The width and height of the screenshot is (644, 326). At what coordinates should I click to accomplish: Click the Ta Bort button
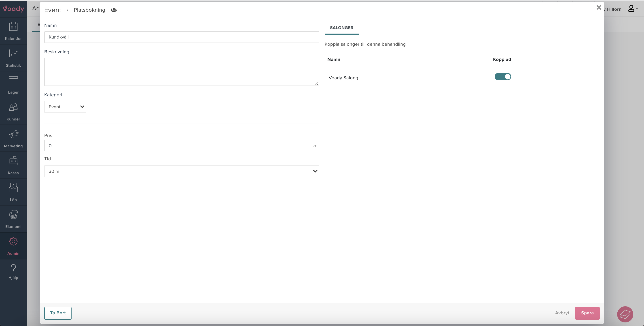point(58,313)
